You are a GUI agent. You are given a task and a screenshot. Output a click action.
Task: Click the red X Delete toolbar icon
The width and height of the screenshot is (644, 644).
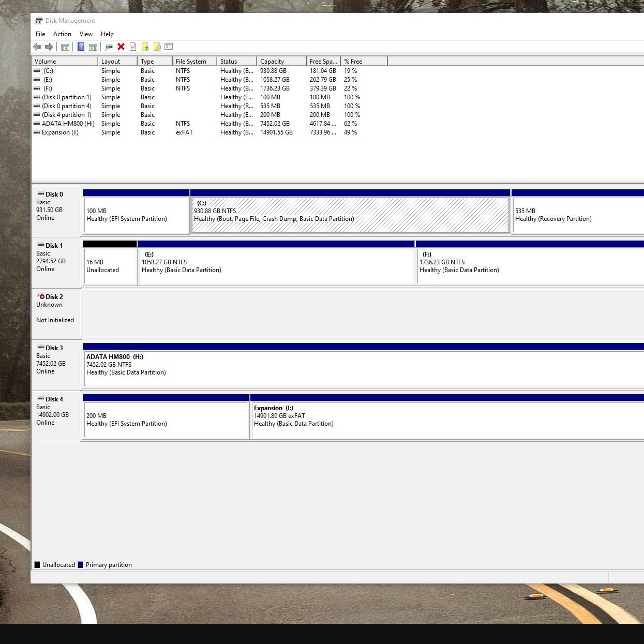121,47
